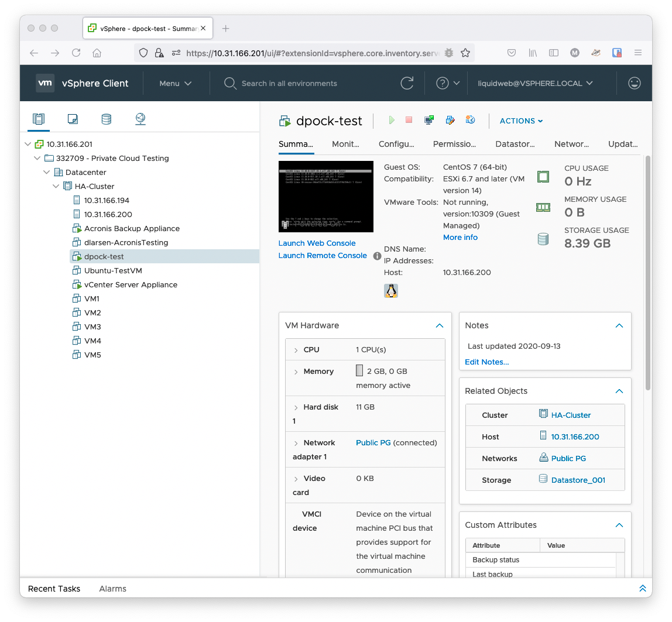Click the Launch Web Console link
This screenshot has height=622, width=672.
(317, 243)
